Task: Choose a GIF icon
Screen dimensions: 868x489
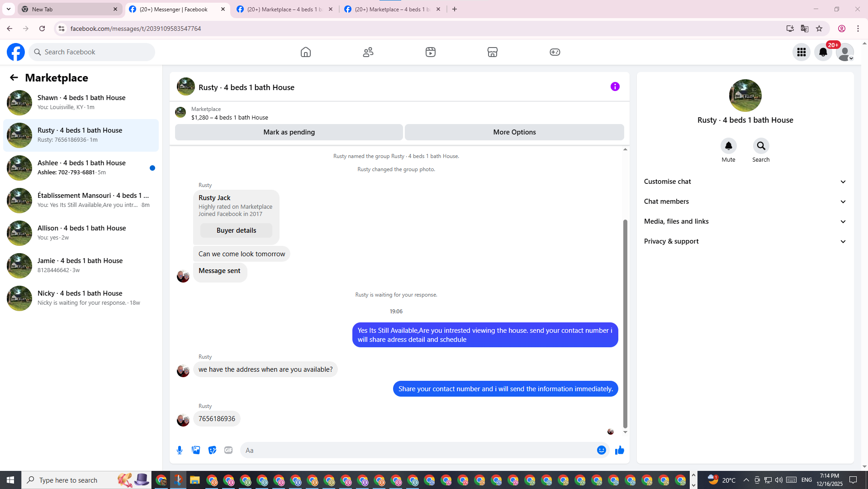Action: click(x=228, y=450)
